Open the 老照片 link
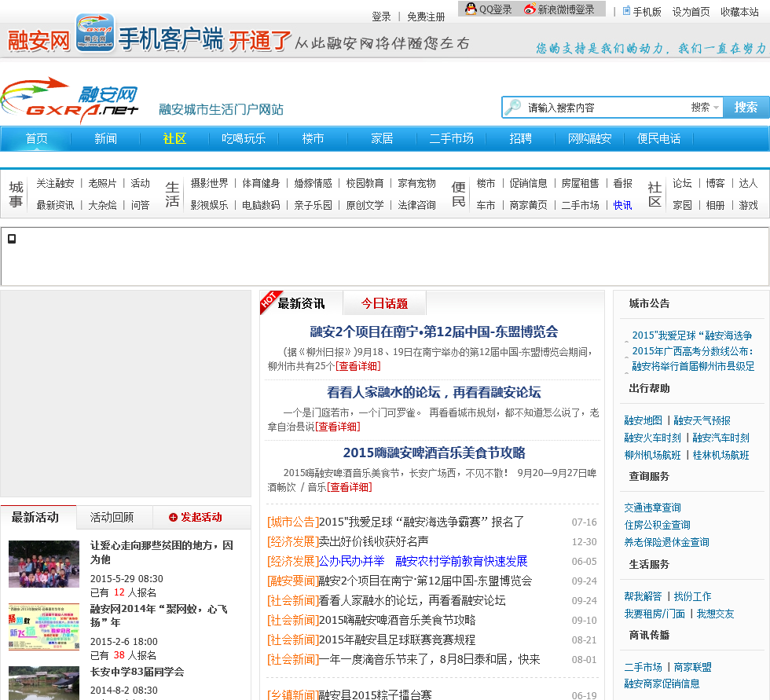Viewport: 770px width, 700px height. click(x=102, y=184)
